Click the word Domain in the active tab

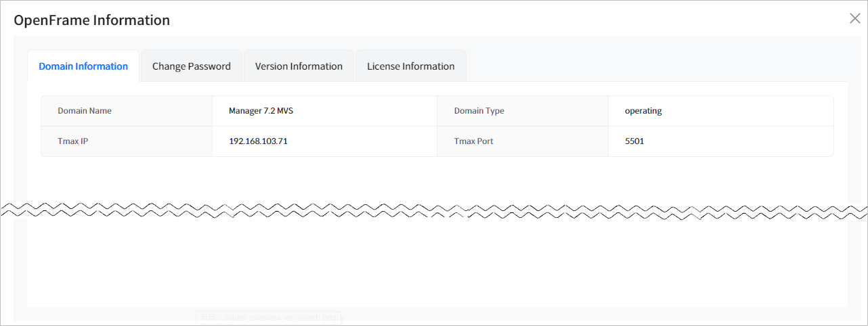56,66
